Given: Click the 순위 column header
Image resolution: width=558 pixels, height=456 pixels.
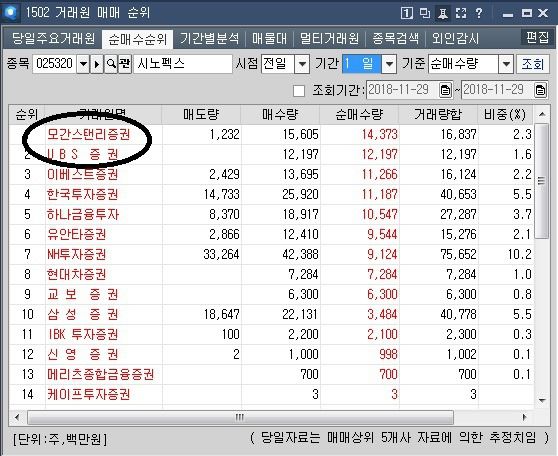Looking at the screenshot, I should 27,115.
